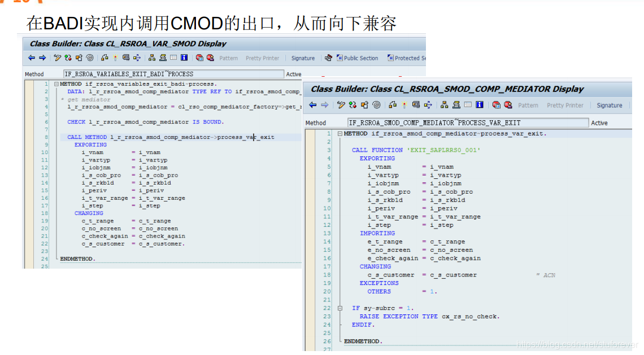Screen dimensions: 644x355
Task: Collapse the IF sy-subrc block
Action: (x=340, y=308)
